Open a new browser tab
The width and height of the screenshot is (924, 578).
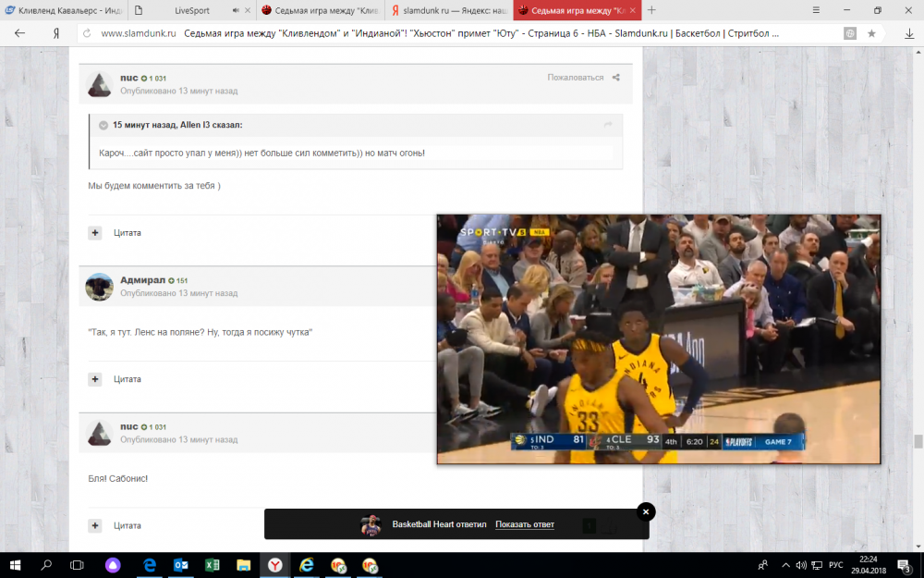[x=651, y=10]
